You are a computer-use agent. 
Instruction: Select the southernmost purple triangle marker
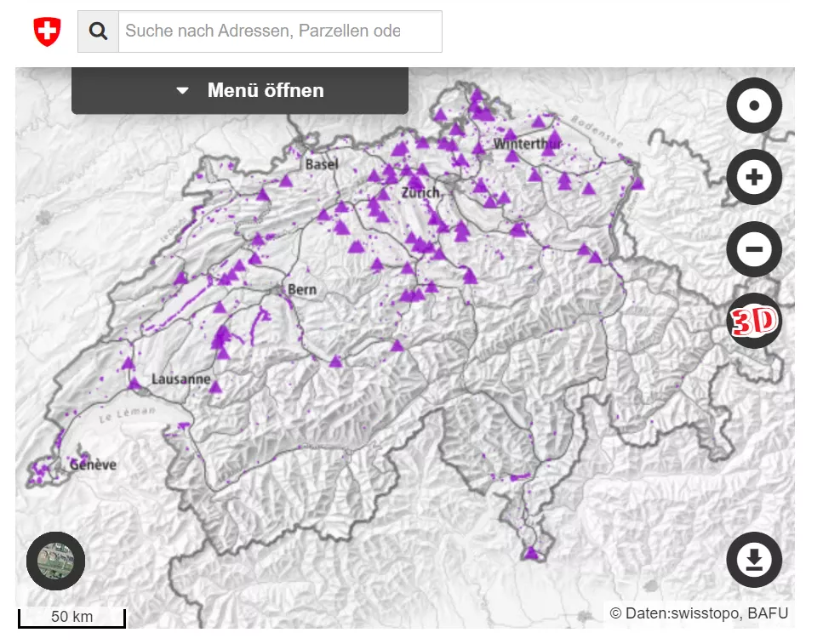tap(532, 553)
